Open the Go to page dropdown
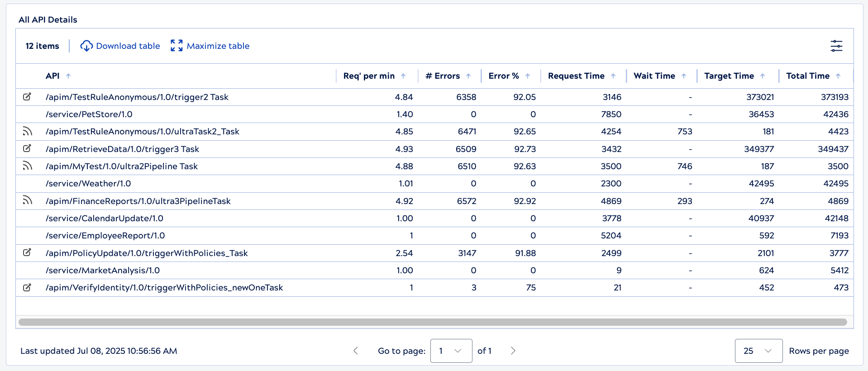 click(x=451, y=351)
